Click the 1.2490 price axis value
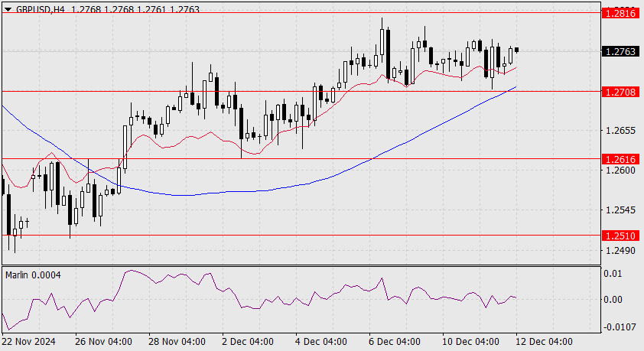 (620, 250)
